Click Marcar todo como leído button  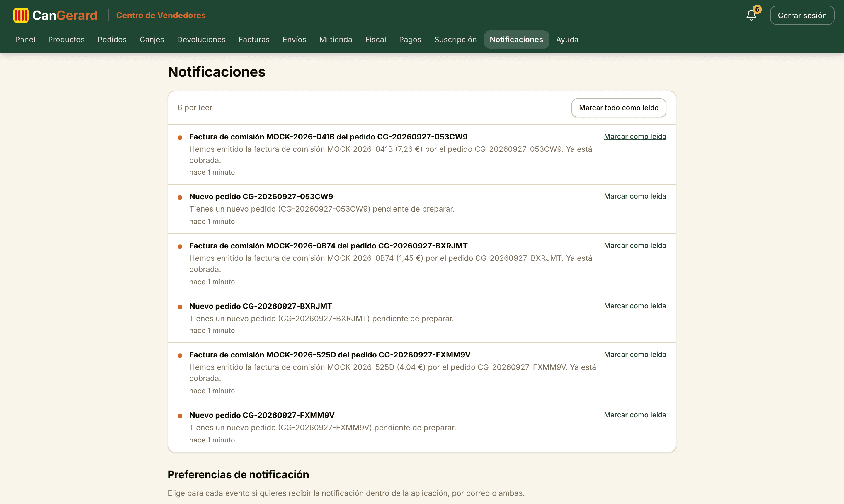tap(618, 108)
